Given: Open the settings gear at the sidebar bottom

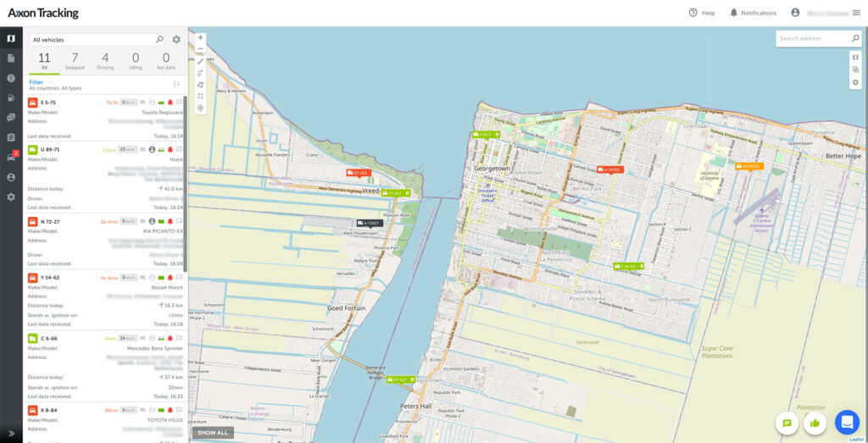Looking at the screenshot, I should coord(11,197).
